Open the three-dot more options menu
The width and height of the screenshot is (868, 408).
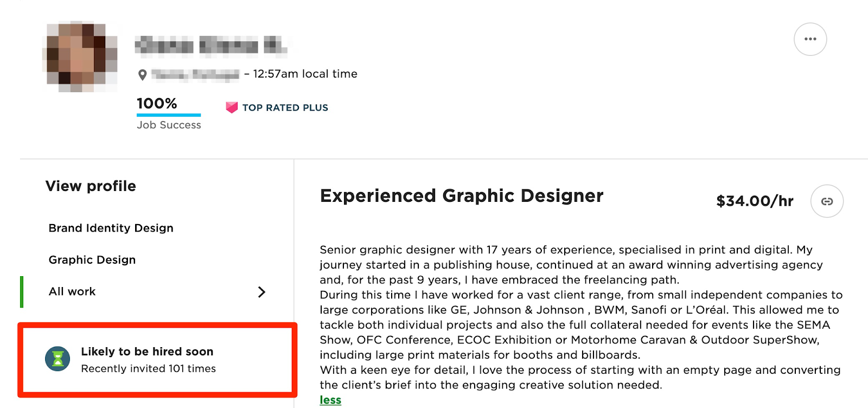pos(810,39)
